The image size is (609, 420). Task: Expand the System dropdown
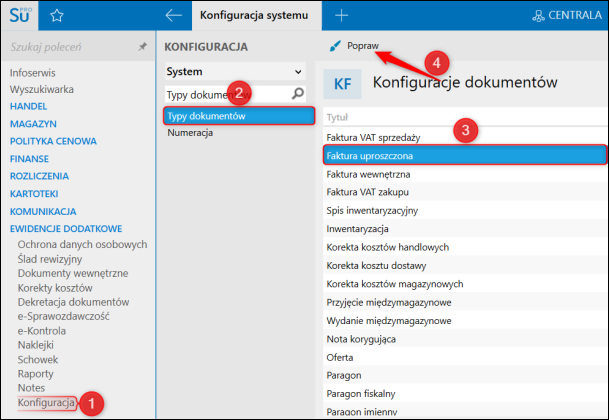click(235, 71)
